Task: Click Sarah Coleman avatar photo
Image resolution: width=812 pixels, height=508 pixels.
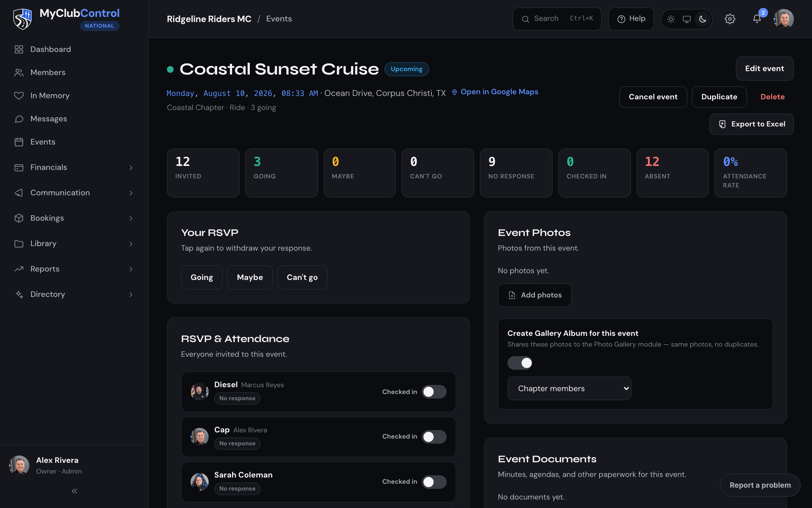Action: 200,482
